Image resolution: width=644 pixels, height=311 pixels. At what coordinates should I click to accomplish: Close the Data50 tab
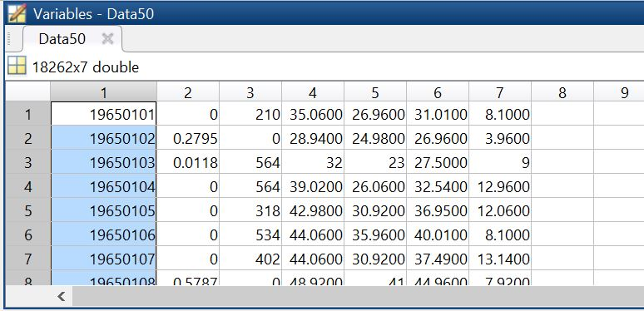[107, 39]
